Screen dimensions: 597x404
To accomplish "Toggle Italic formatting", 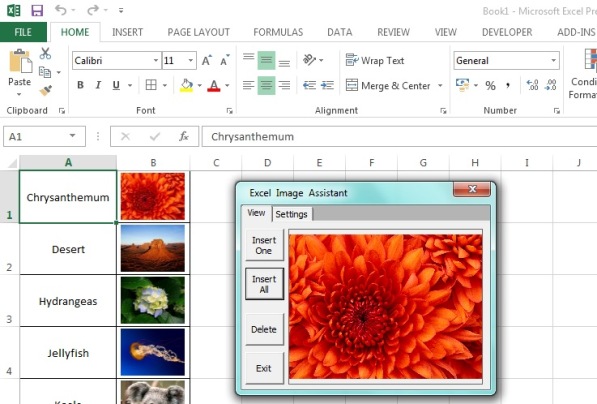I will click(x=98, y=85).
